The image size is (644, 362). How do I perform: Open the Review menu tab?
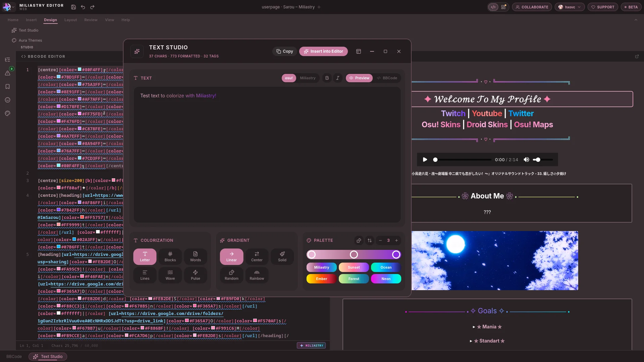click(x=91, y=20)
